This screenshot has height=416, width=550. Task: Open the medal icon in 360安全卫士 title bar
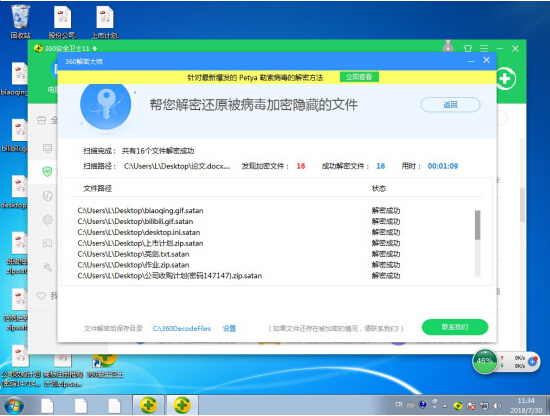tap(448, 47)
